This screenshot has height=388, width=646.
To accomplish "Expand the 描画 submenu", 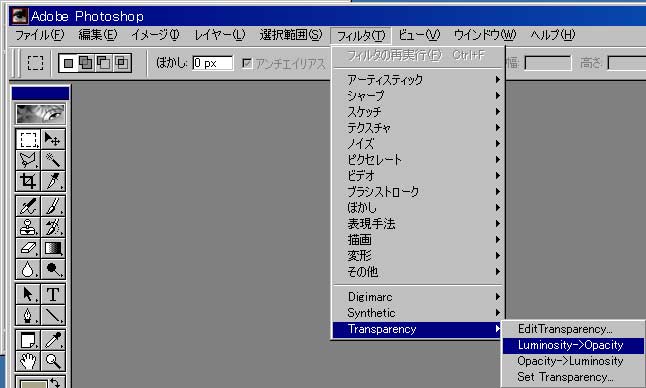I will tap(418, 240).
